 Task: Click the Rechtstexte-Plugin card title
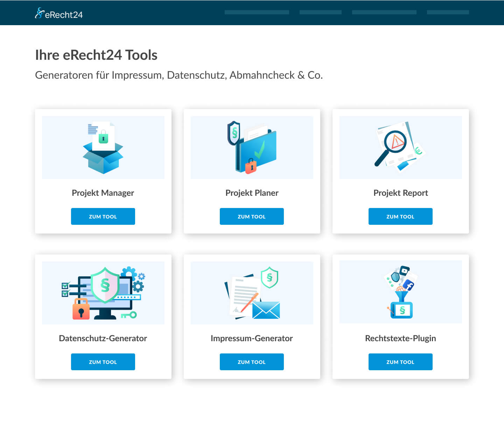[x=400, y=338]
